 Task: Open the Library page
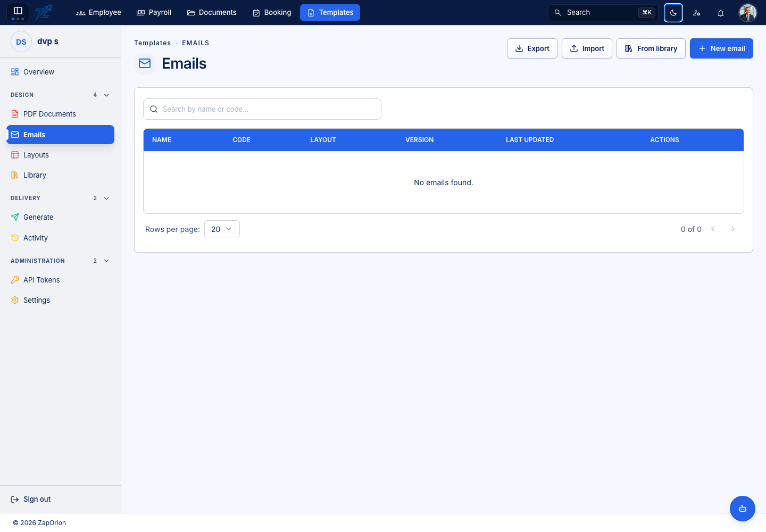coord(60,175)
